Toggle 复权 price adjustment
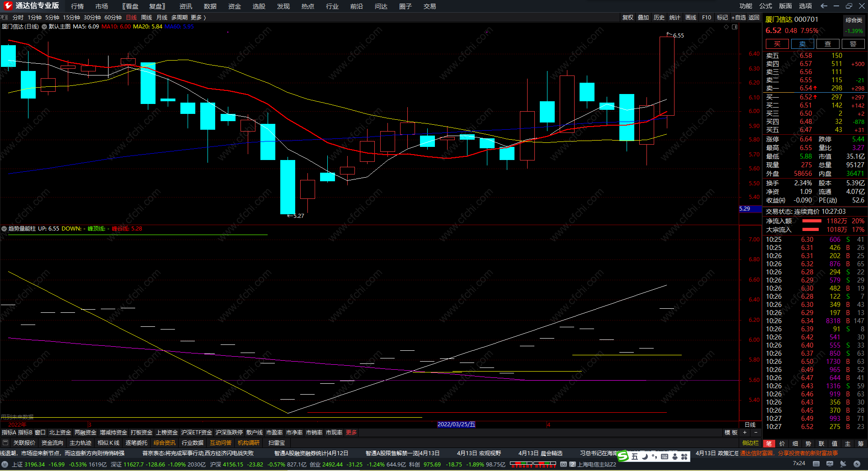Viewport: 868px width, 471px height. 628,18
